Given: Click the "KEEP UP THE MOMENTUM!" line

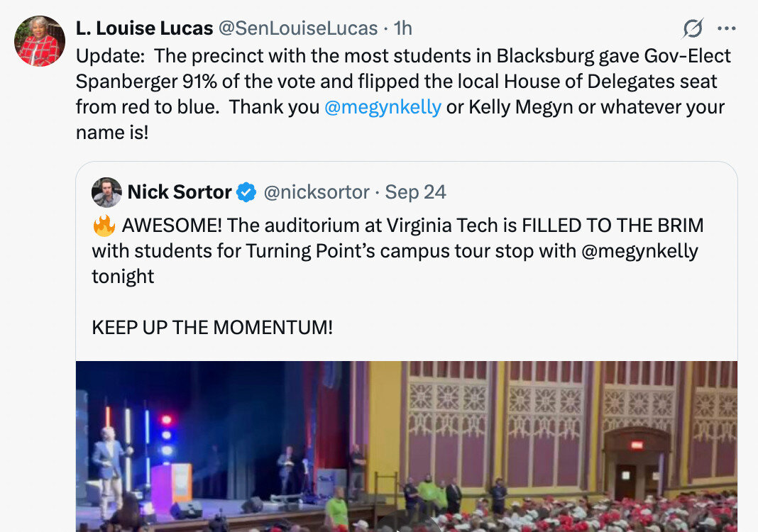Looking at the screenshot, I should (x=212, y=328).
